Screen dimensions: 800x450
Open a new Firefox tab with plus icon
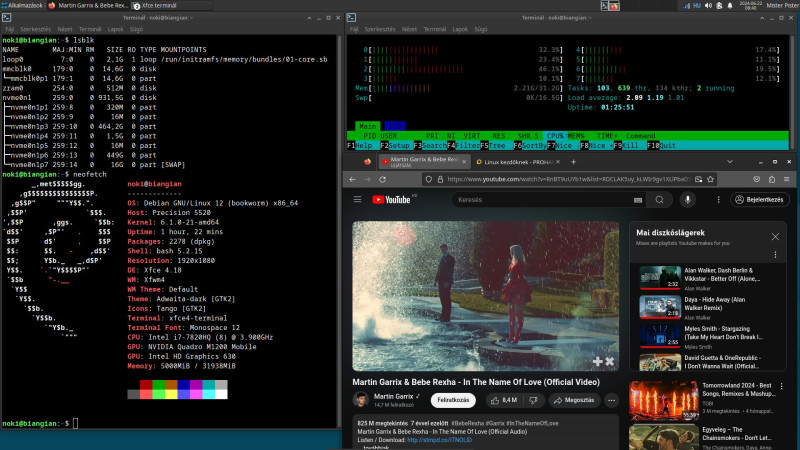point(573,162)
